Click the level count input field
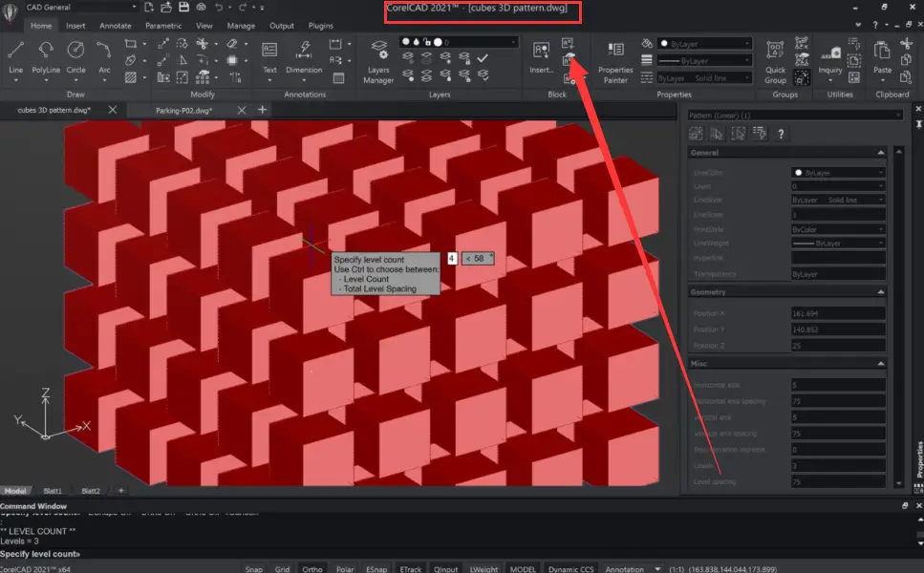Image resolution: width=924 pixels, height=573 pixels. pos(452,258)
